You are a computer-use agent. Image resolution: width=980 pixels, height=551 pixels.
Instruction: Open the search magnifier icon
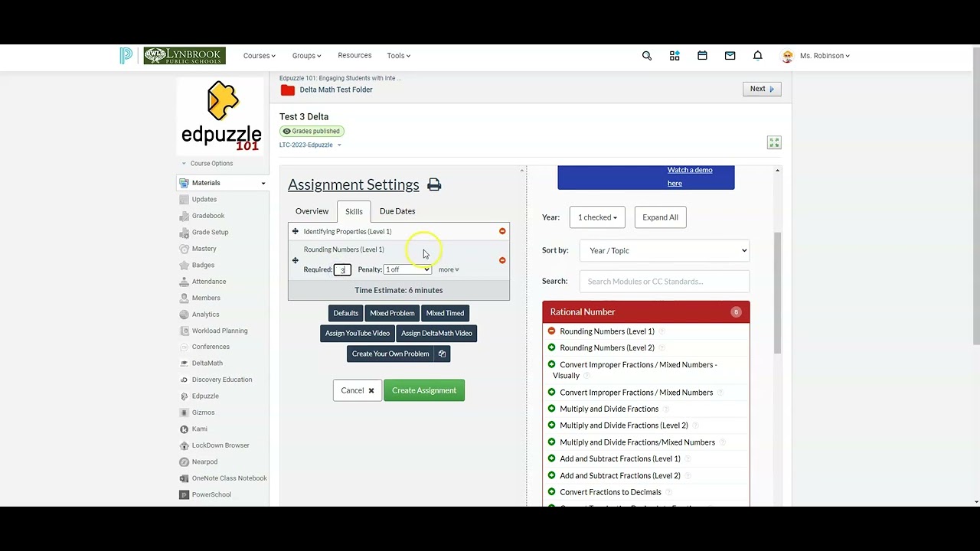click(x=647, y=56)
